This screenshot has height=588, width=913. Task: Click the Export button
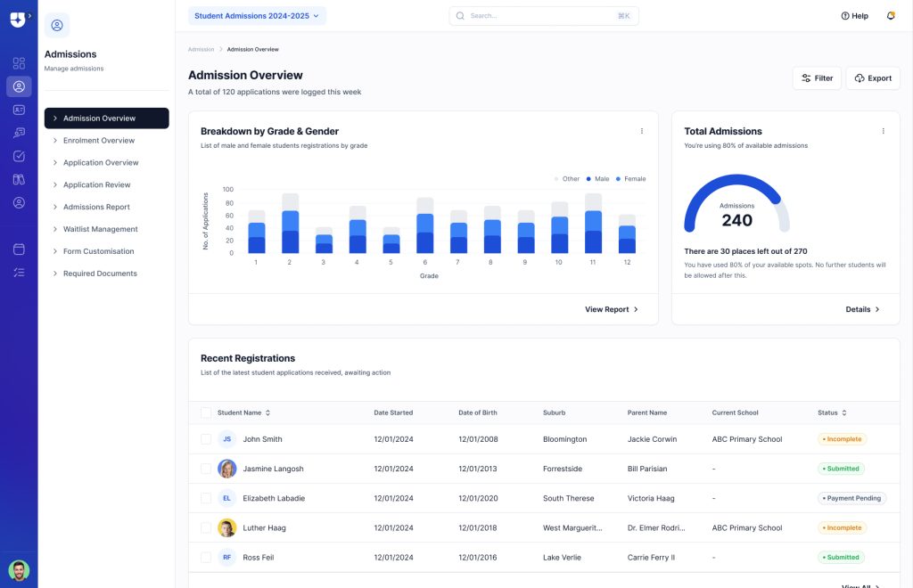[x=873, y=78]
